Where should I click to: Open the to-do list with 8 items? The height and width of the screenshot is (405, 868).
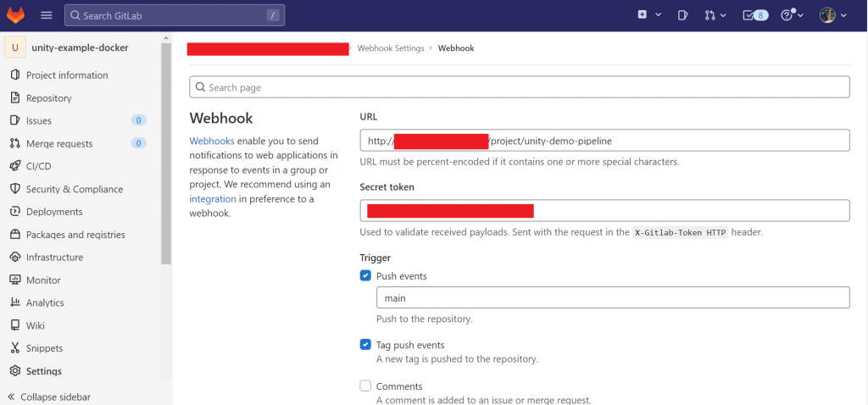(x=755, y=15)
